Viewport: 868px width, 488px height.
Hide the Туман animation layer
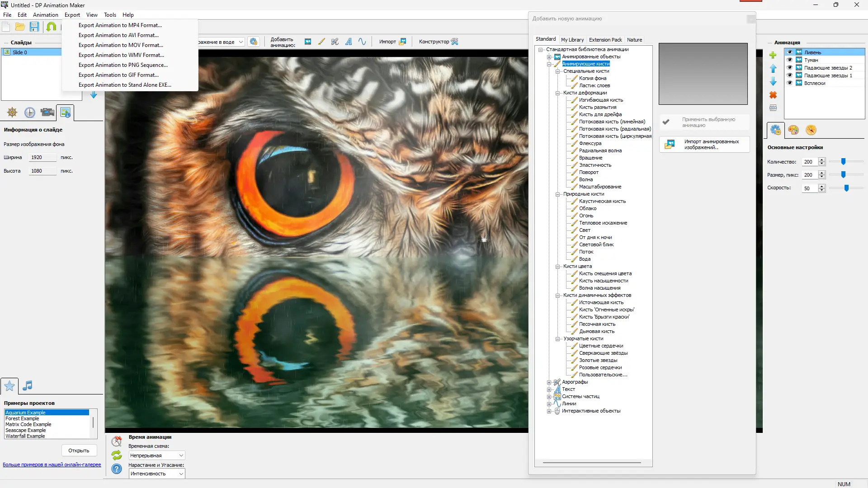click(x=790, y=60)
